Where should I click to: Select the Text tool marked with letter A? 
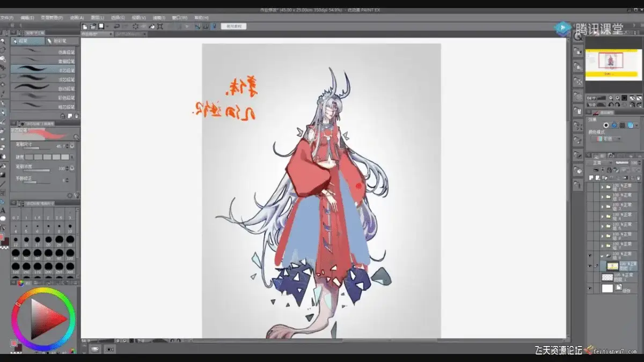tap(3, 211)
